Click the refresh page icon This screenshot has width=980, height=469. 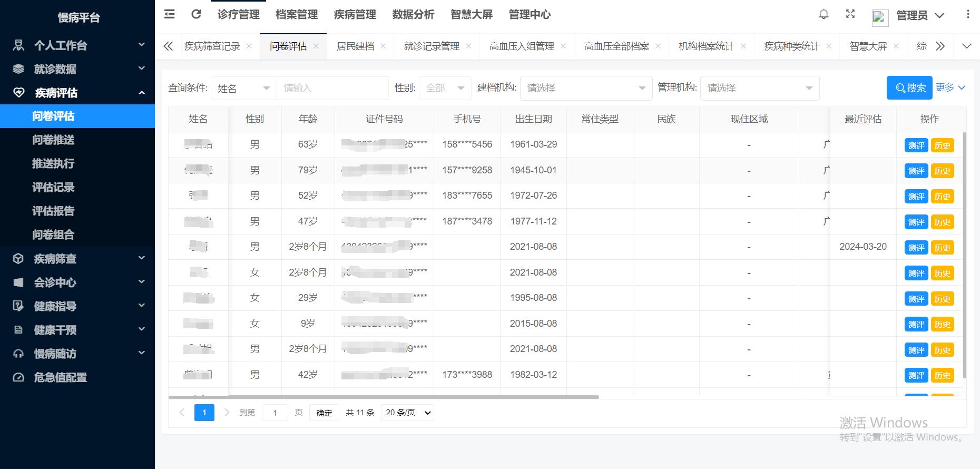coord(196,14)
